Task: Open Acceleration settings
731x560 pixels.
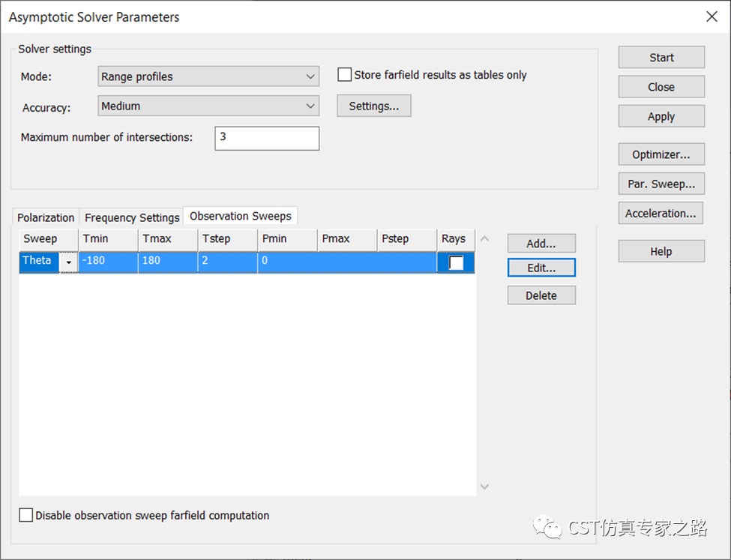Action: [x=661, y=213]
